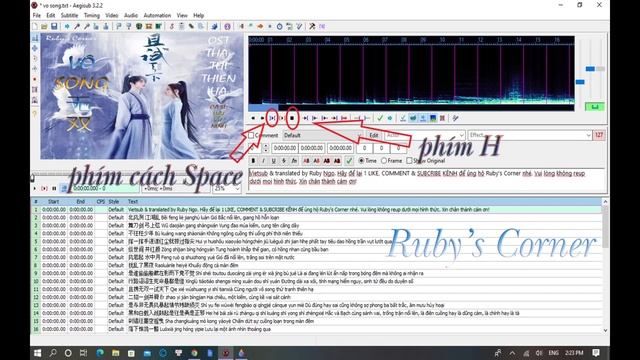Play video using the play button below preview
The image size is (640, 360).
point(35,189)
